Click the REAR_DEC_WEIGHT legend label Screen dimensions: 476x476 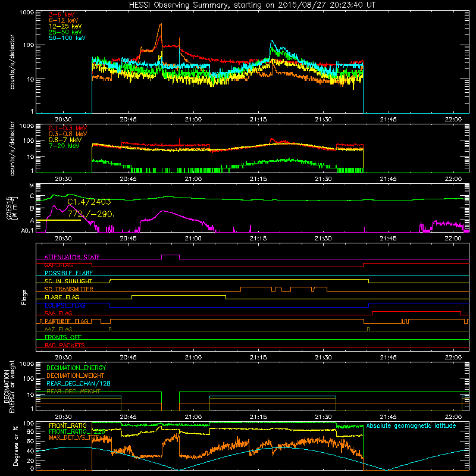point(73,392)
